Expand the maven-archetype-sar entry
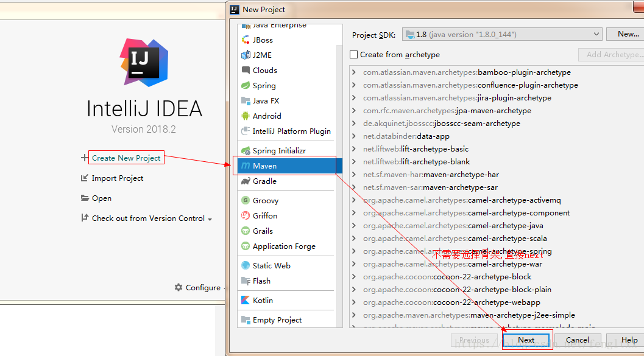The image size is (644, 356). tap(354, 187)
